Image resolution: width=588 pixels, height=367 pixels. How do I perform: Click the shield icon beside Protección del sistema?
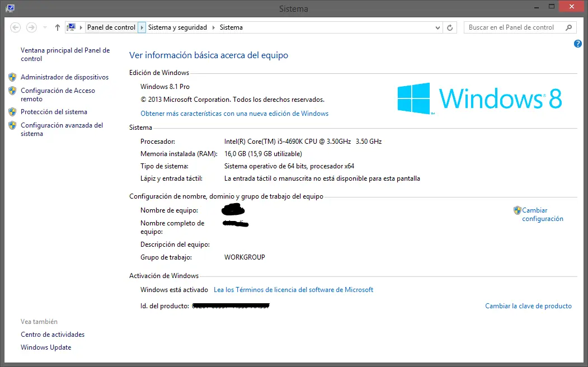[12, 112]
